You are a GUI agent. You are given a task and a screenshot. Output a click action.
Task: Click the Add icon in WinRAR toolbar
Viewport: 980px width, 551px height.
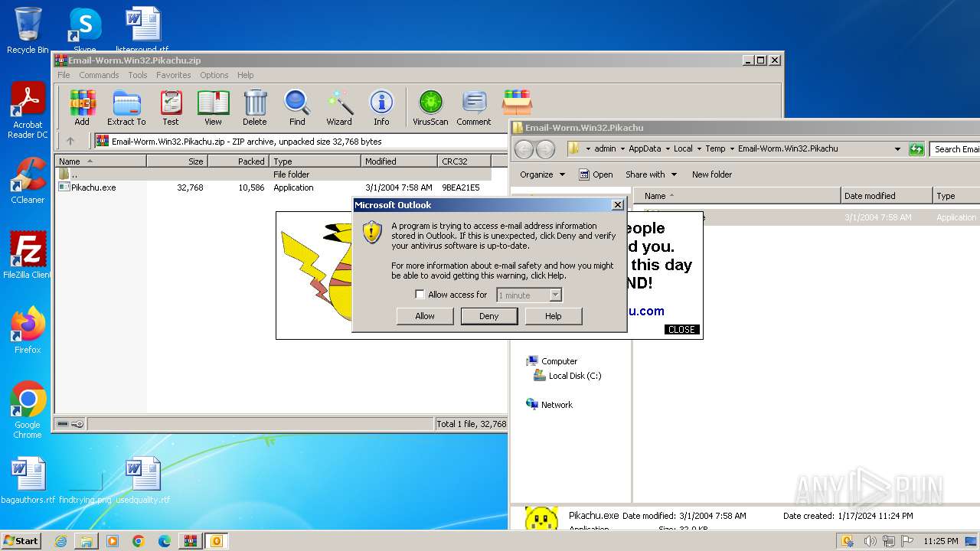[x=82, y=108]
